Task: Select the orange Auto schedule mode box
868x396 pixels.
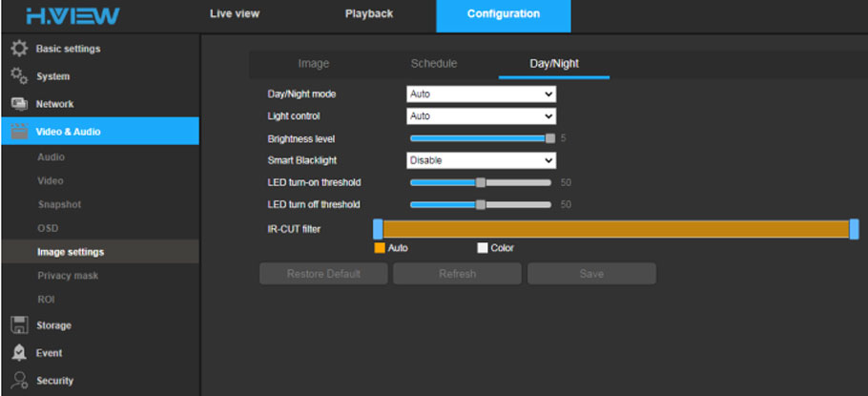Action: tap(379, 248)
